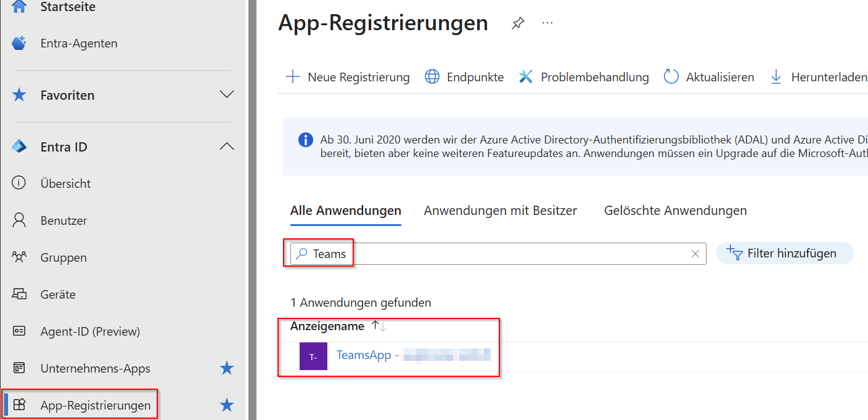868x420 pixels.
Task: Click the Filter hinzufügen funnel icon
Action: tap(734, 252)
